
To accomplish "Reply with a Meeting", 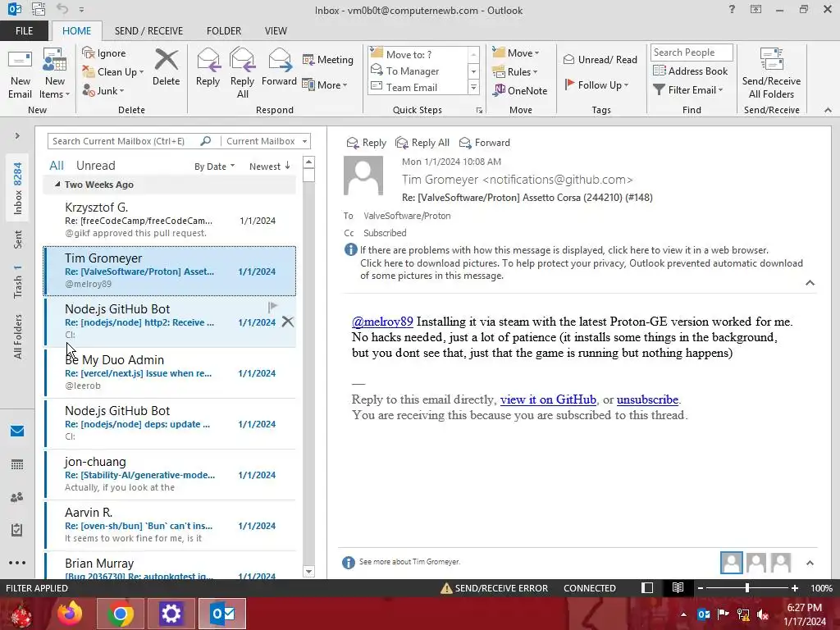I will click(328, 59).
